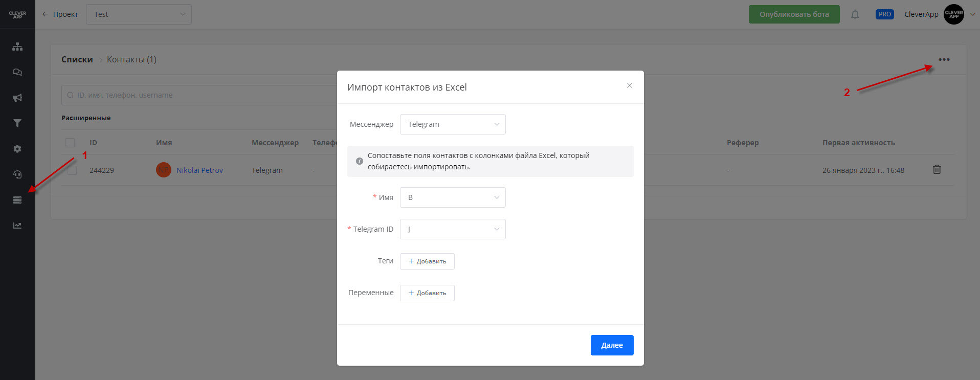The width and height of the screenshot is (980, 380).
Task: Open the chats sidebar icon
Action: (17, 72)
